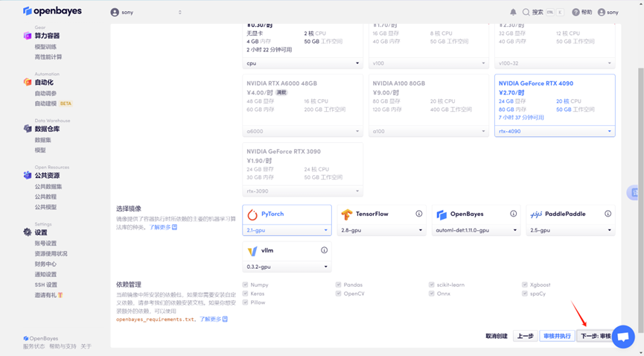The height and width of the screenshot is (356, 644).
Task: Open the sony organization switcher
Action: (x=146, y=13)
